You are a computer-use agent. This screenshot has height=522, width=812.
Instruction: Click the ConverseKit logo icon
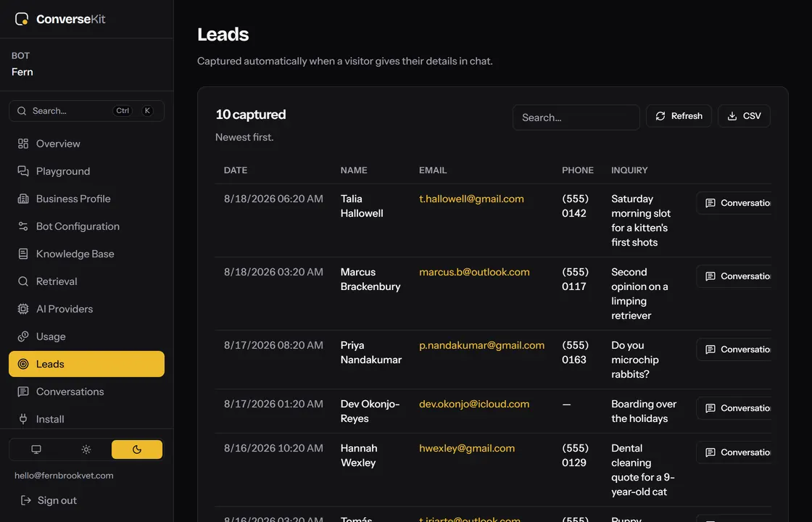(22, 19)
